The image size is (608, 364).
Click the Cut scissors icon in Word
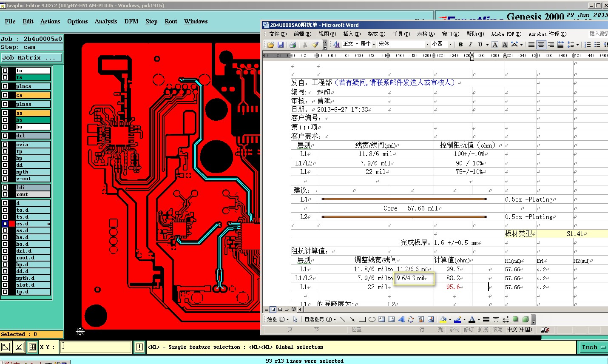[305, 44]
